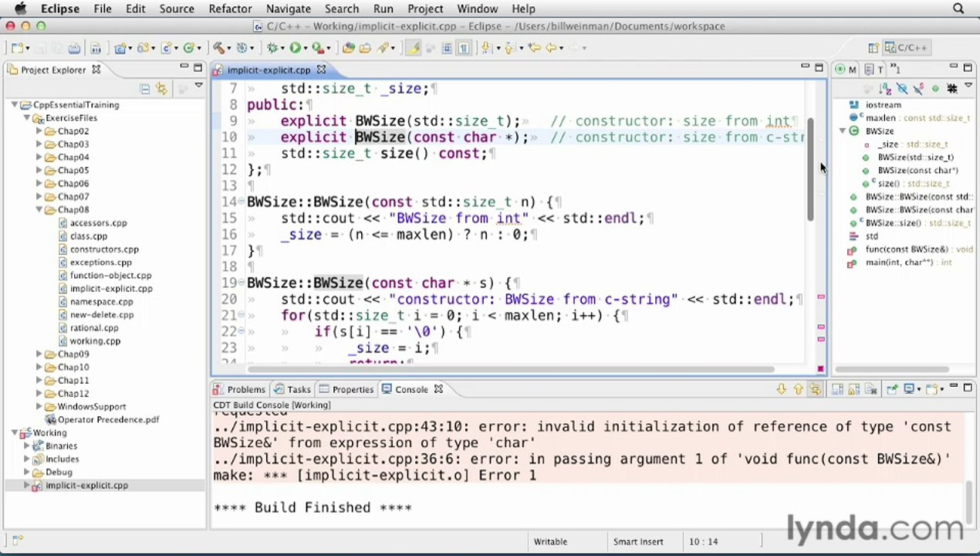Minimize the Console view panel
980x556 pixels.
954,385
